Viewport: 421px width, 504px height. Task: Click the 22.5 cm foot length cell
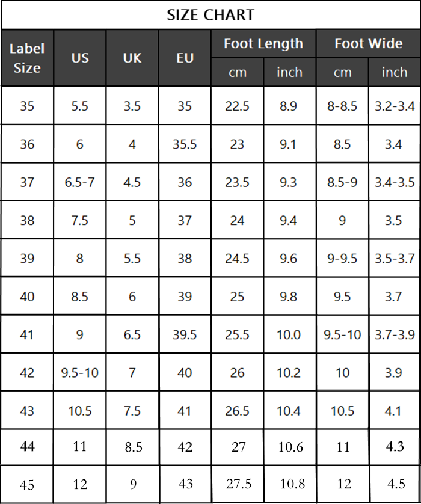pos(238,106)
